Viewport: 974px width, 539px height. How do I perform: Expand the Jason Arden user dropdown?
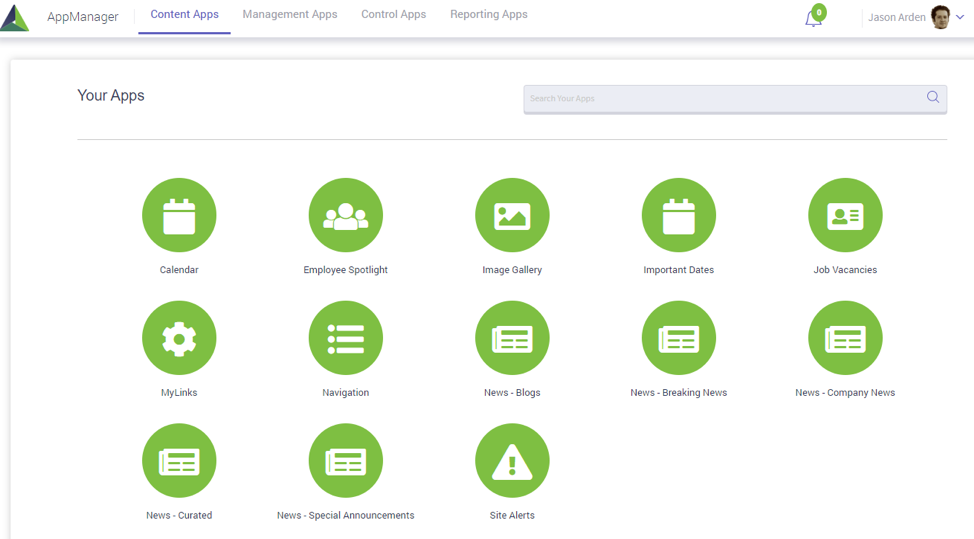959,17
